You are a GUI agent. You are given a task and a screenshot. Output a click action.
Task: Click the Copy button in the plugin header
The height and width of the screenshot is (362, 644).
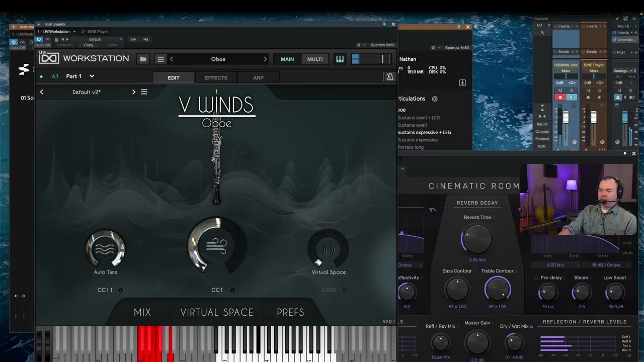[x=89, y=45]
